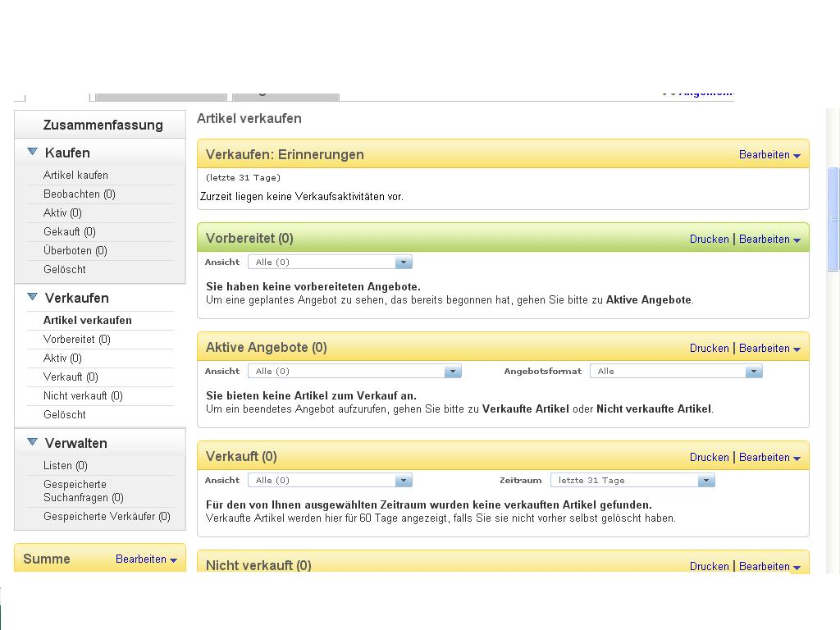Collapse the Kaufen section triangle
Viewport: 840px width, 630px height.
pos(33,152)
